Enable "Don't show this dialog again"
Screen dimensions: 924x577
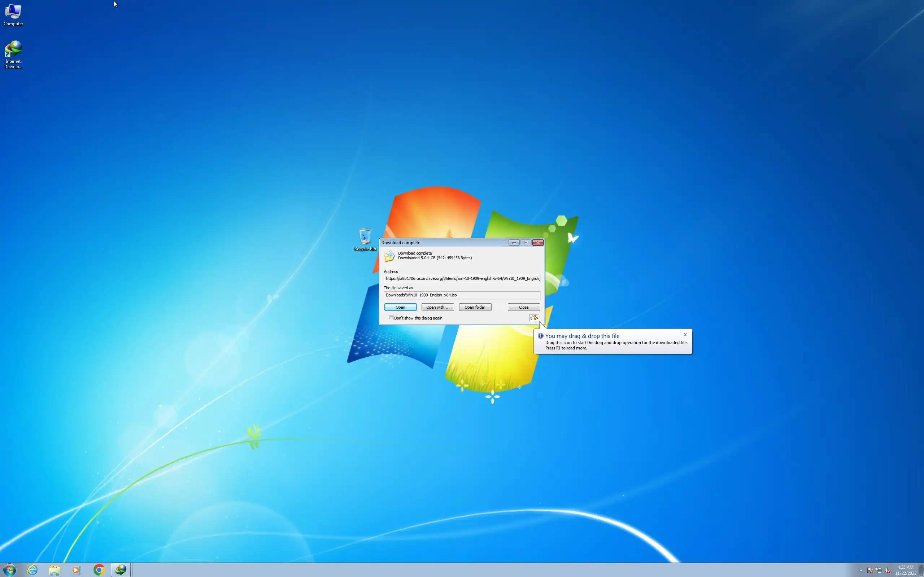(x=391, y=318)
